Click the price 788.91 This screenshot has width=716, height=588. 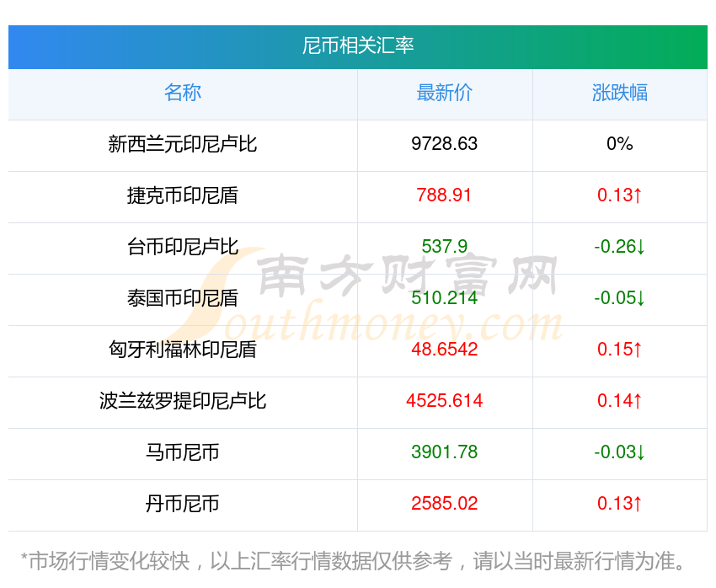tap(444, 195)
